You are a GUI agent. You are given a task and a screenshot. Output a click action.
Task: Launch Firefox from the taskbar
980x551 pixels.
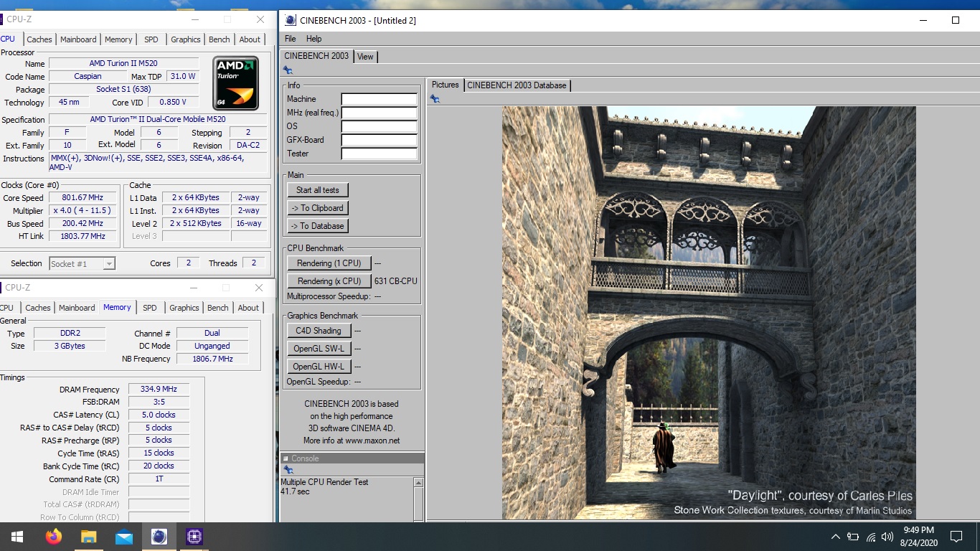(x=53, y=537)
